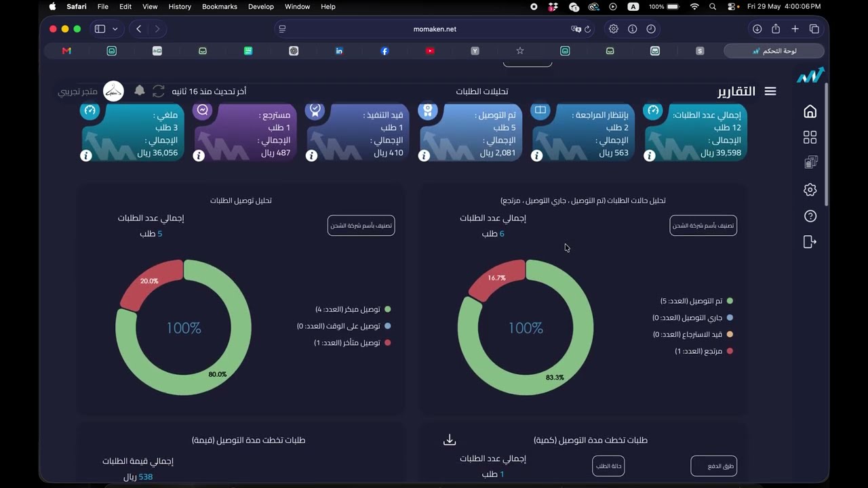
Task: Open macOS Control Center icon
Action: click(732, 7)
